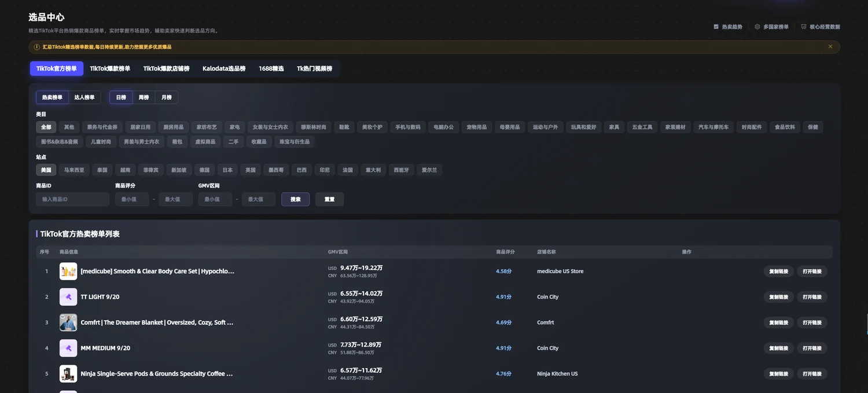Copy link for medicube US Store row
The image size is (868, 393).
point(779,271)
